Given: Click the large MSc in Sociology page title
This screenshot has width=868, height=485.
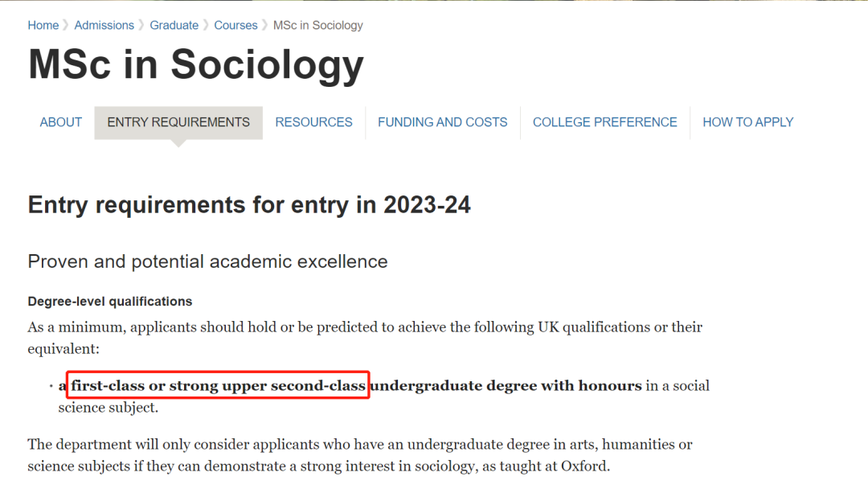Looking at the screenshot, I should click(x=195, y=65).
